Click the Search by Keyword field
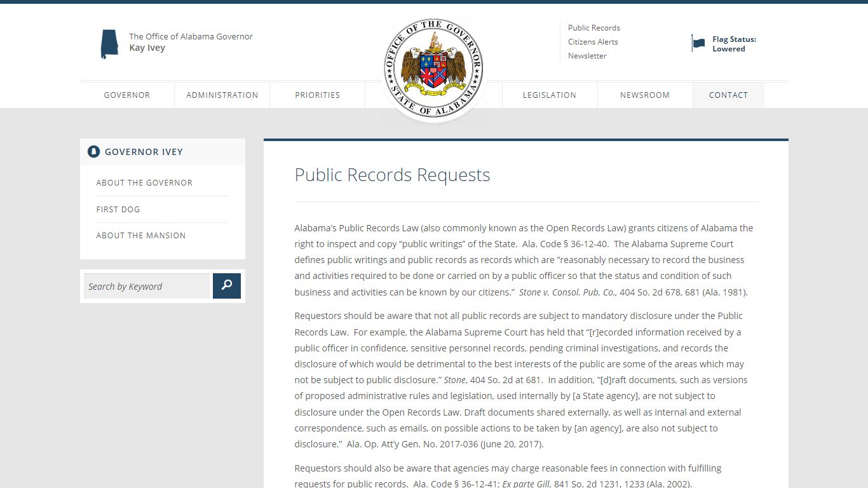This screenshot has width=868, height=488. click(147, 286)
